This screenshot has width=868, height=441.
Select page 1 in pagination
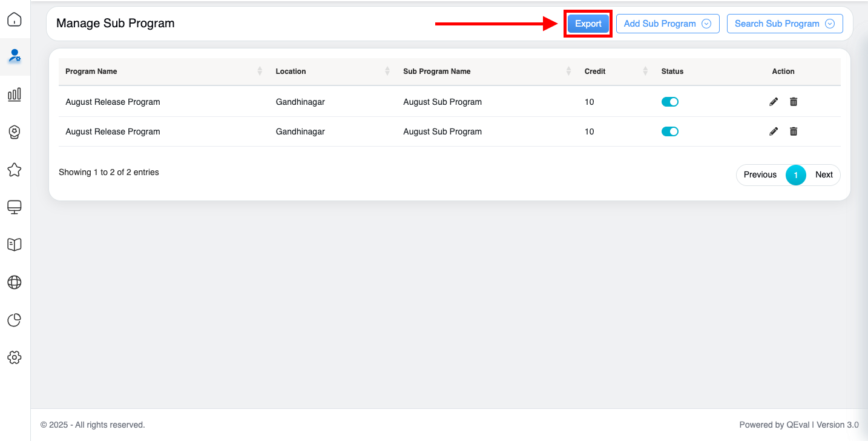pyautogui.click(x=795, y=175)
